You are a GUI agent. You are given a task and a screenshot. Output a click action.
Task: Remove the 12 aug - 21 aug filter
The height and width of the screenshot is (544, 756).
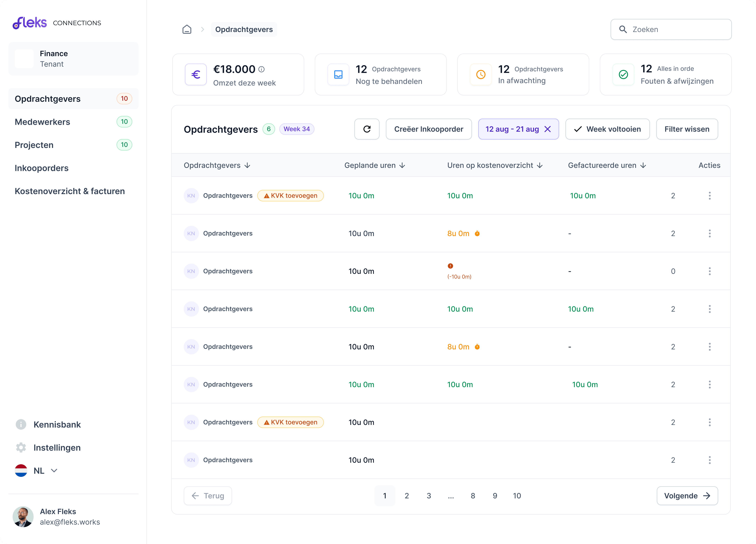[x=548, y=129]
